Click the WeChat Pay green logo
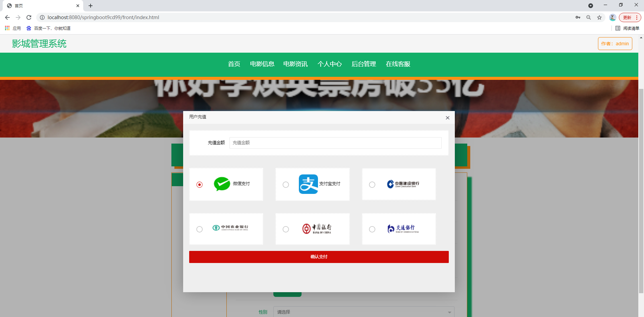The image size is (644, 317). coord(222,184)
